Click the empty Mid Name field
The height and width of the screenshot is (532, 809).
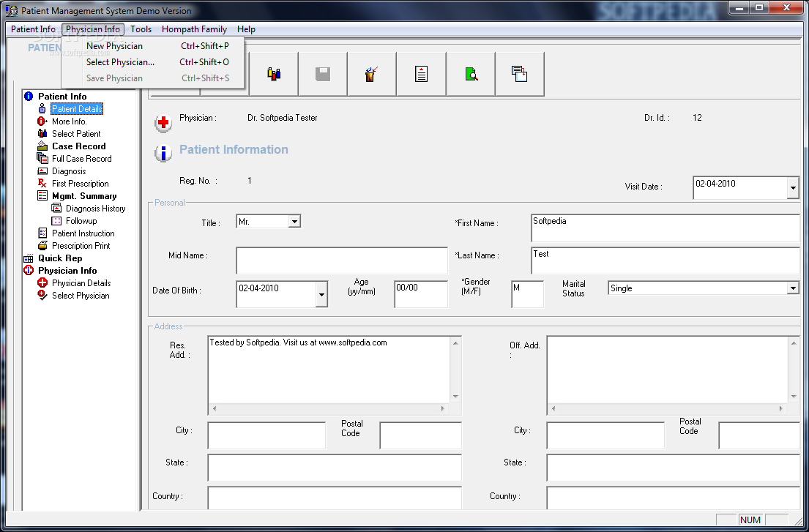342,261
